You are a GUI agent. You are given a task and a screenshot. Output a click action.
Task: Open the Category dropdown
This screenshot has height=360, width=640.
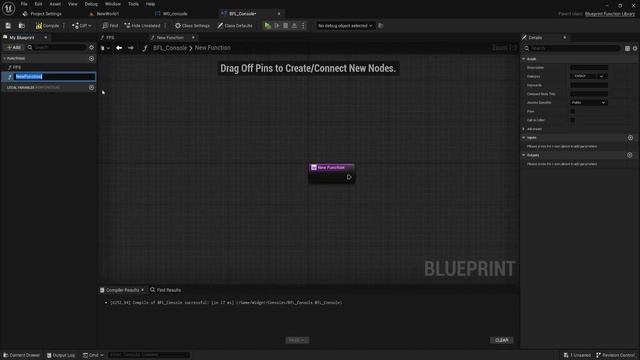tap(589, 76)
